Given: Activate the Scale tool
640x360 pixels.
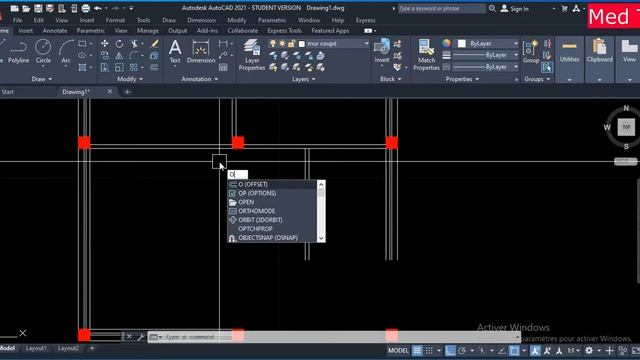Looking at the screenshot, I should [119, 67].
